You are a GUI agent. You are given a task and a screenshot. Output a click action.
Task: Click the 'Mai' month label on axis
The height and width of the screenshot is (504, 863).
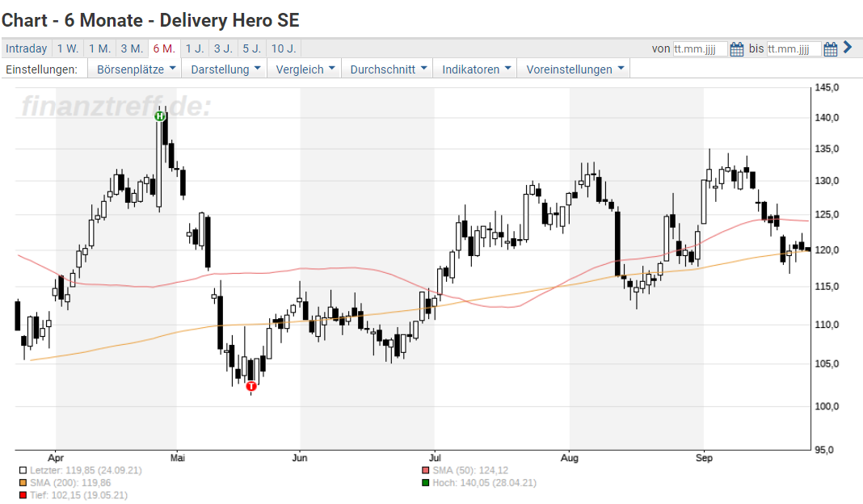click(x=178, y=458)
